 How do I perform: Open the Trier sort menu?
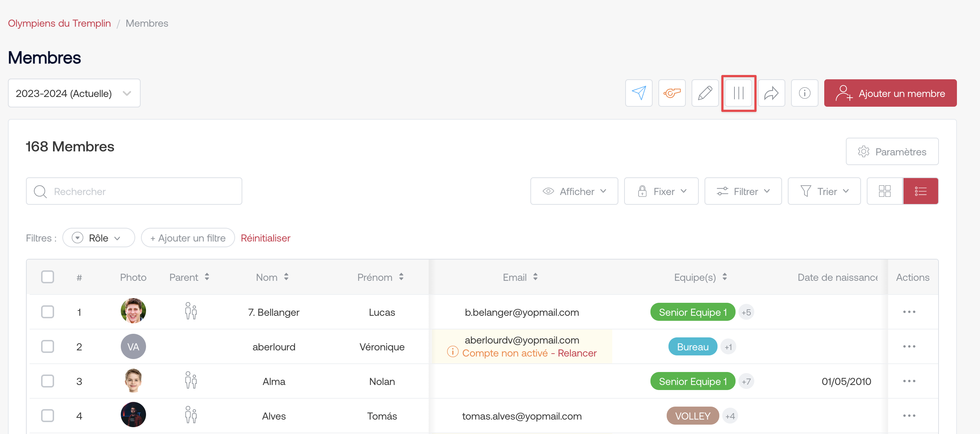824,191
